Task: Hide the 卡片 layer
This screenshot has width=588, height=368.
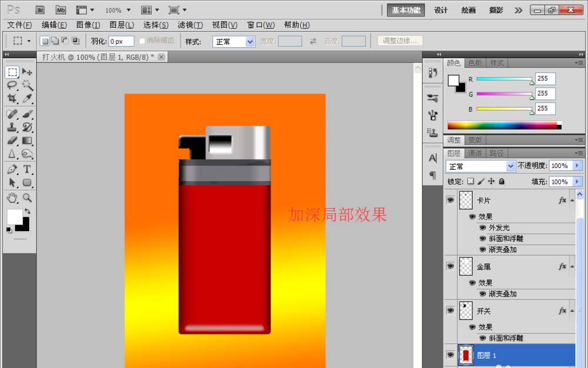Action: coord(450,200)
